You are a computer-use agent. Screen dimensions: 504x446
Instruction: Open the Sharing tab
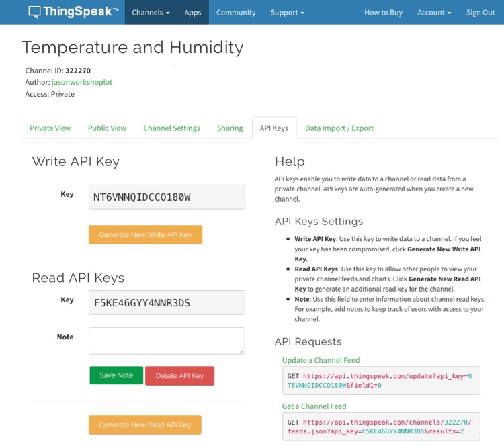(x=230, y=128)
